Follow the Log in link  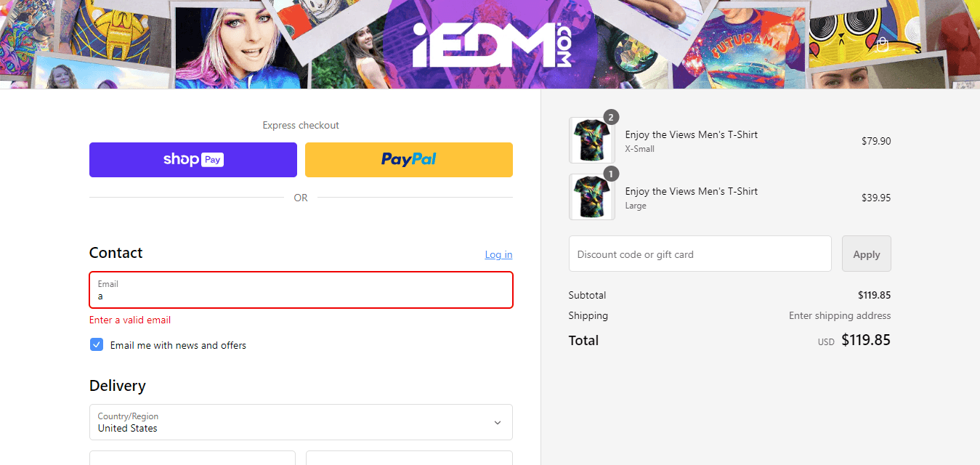click(x=498, y=254)
